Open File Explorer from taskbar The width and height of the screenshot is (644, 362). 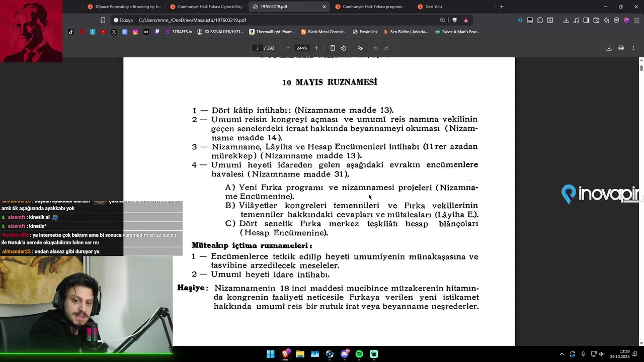(x=300, y=354)
